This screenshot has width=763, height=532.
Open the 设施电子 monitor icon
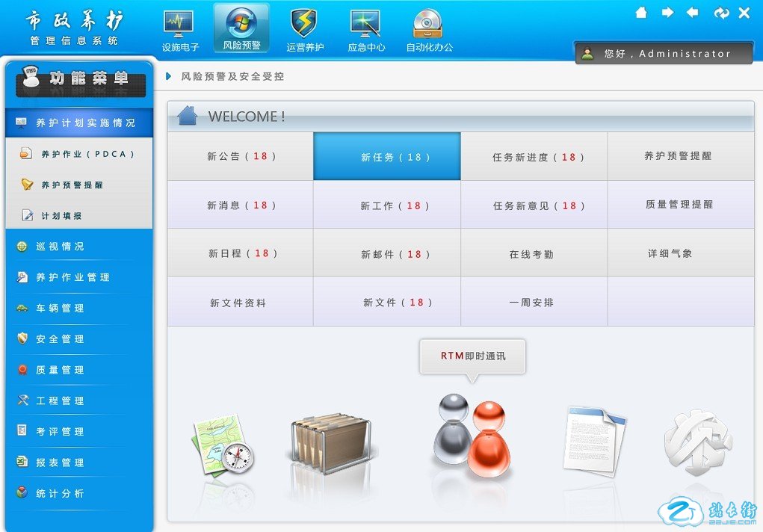(179, 26)
